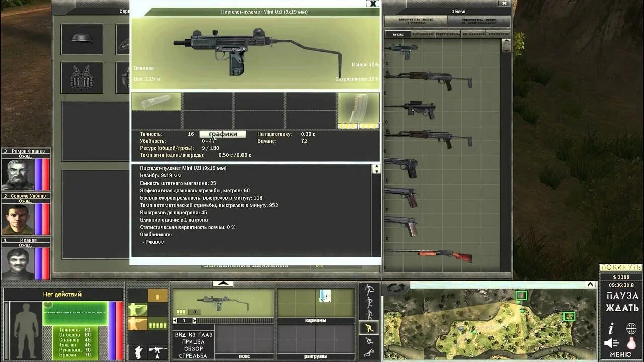Click 'ПОКИНУТЬ' leave button
This screenshot has width=644, height=362.
pyautogui.click(x=620, y=267)
